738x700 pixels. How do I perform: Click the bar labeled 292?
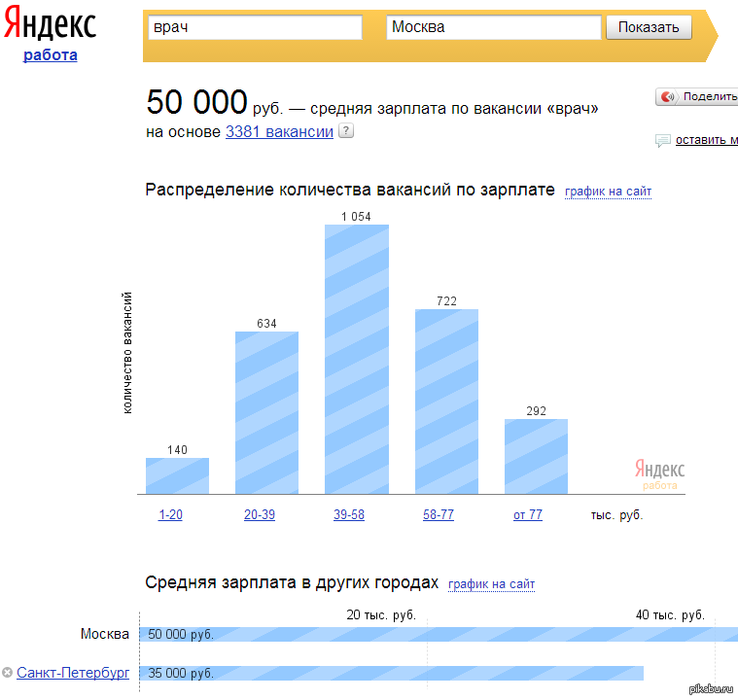coord(536,457)
